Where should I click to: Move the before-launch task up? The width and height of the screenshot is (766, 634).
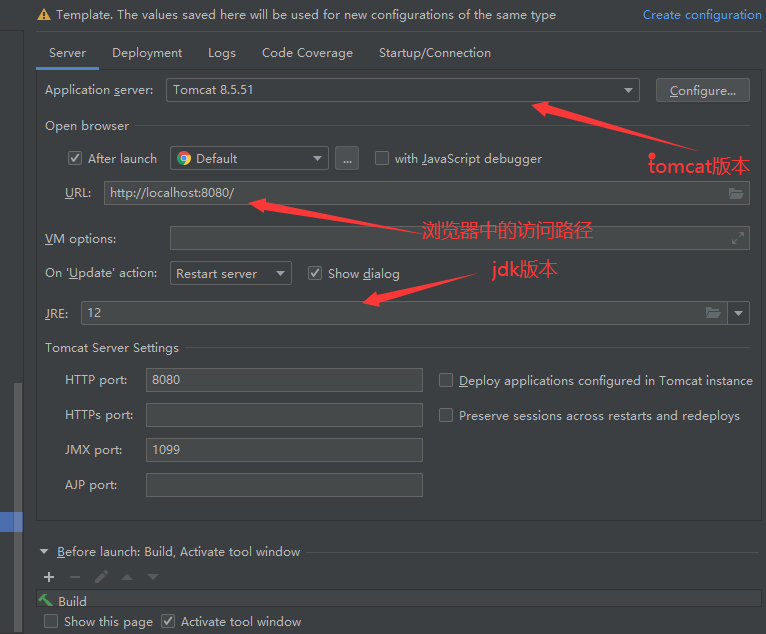pyautogui.click(x=127, y=577)
